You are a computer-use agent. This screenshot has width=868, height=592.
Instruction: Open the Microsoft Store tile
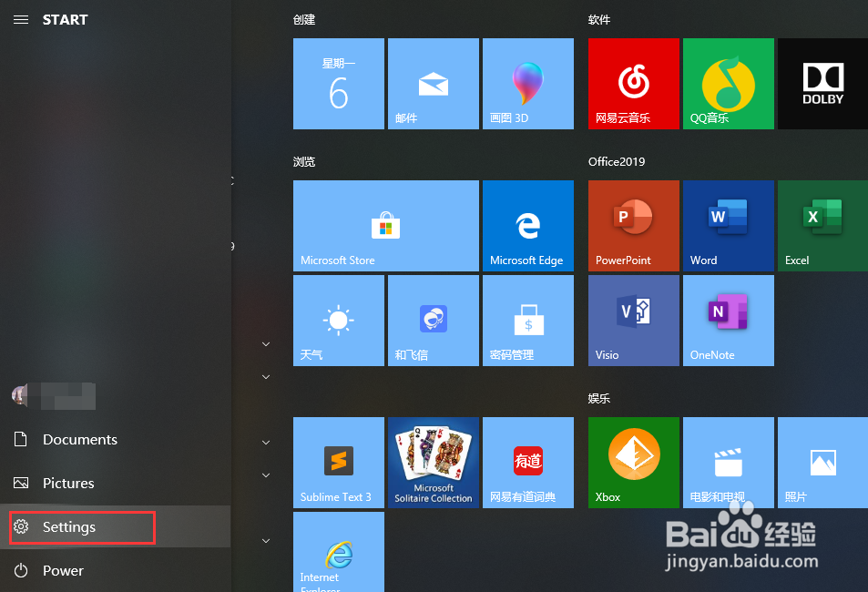[386, 226]
